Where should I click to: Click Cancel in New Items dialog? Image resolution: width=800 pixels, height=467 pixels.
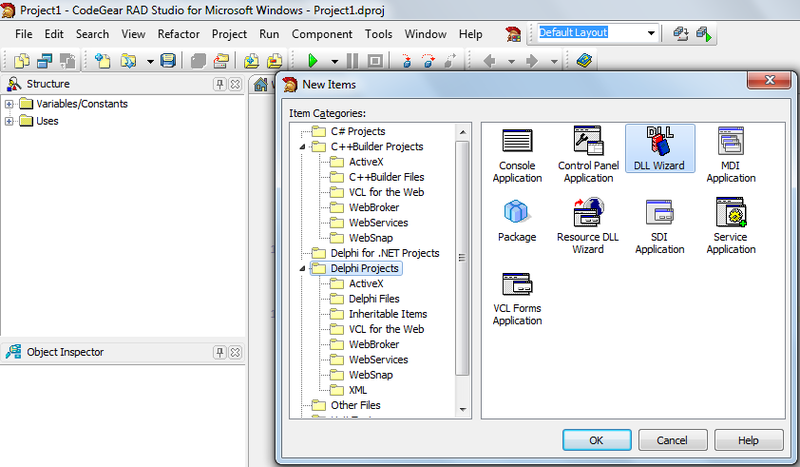coord(672,440)
